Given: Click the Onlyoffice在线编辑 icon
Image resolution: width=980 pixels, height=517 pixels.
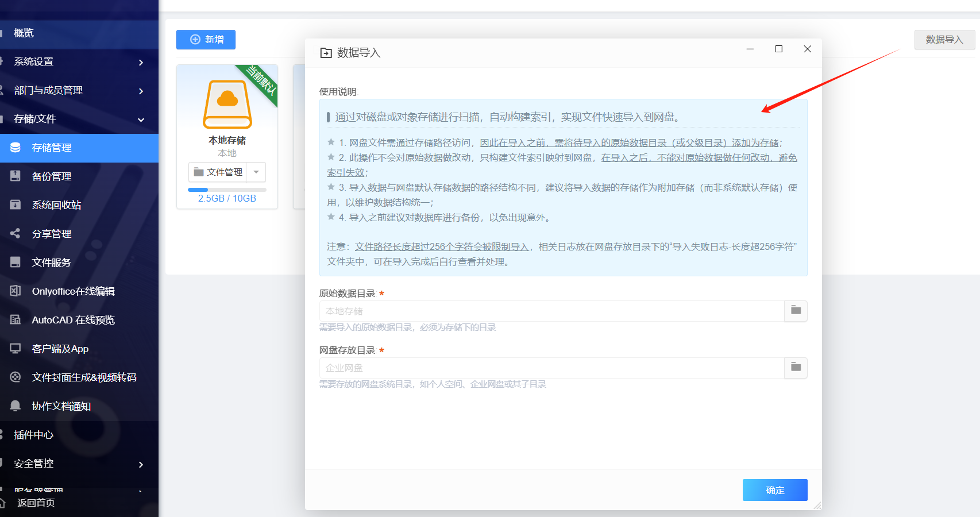Looking at the screenshot, I should point(16,291).
